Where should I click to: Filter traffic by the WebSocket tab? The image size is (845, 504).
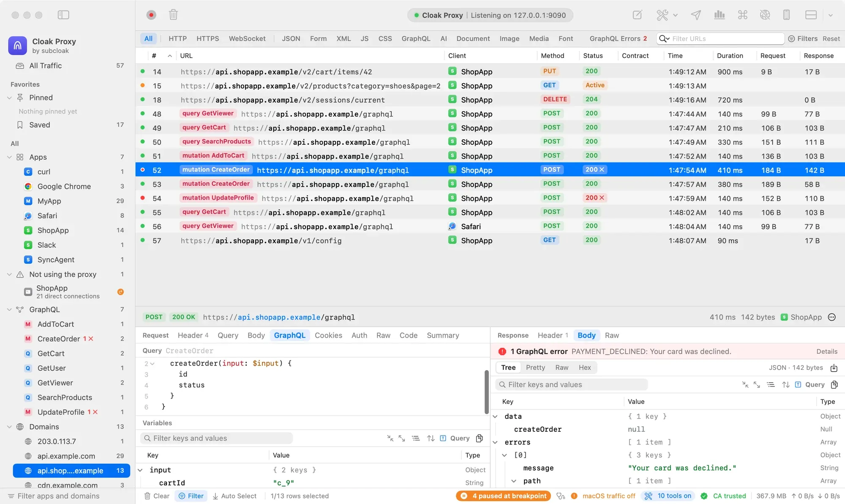click(x=247, y=38)
